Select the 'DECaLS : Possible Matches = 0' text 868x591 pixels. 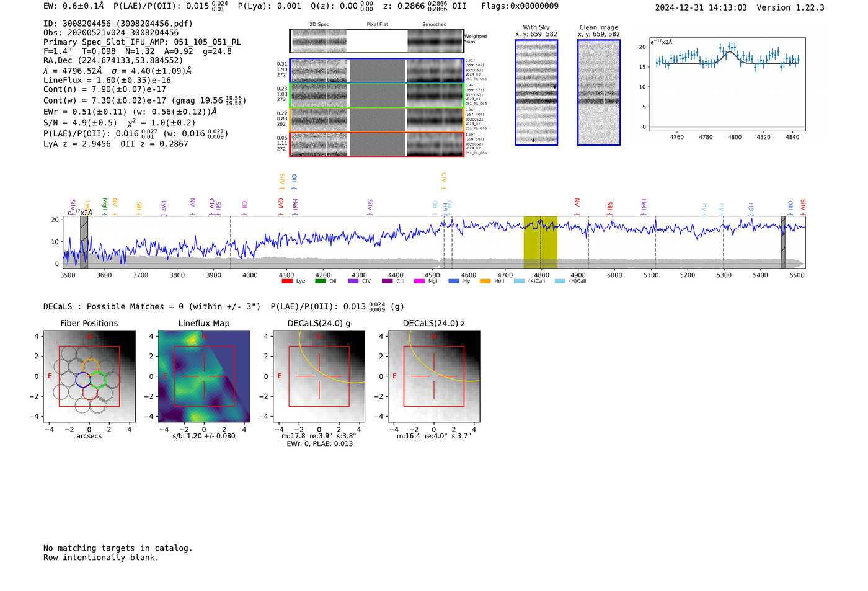(x=113, y=307)
